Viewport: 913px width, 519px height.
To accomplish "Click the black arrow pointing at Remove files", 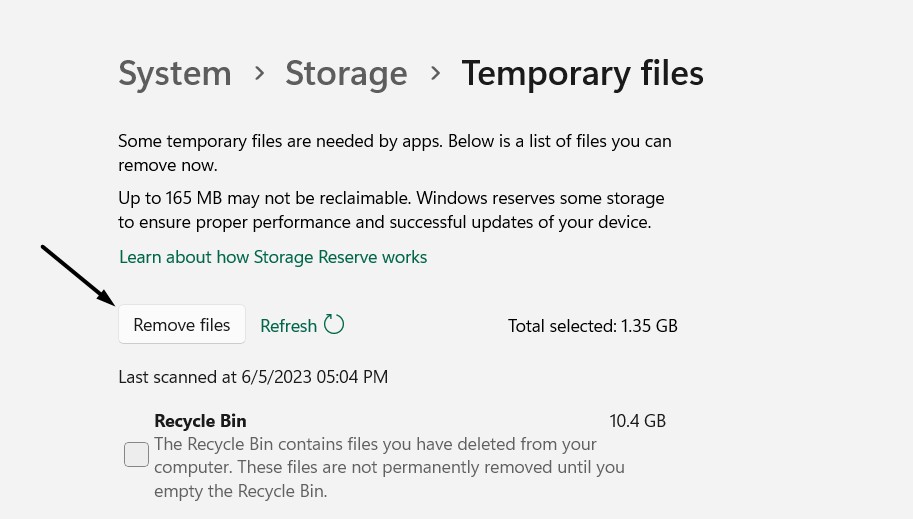I will click(x=78, y=275).
